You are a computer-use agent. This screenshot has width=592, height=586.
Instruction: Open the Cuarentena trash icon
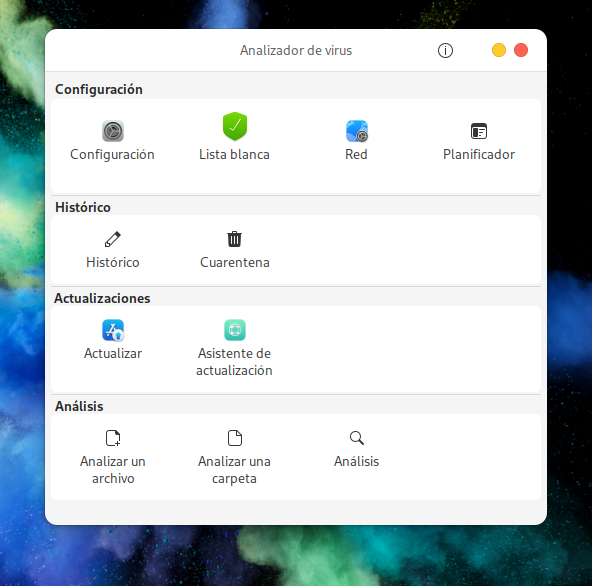(234, 239)
